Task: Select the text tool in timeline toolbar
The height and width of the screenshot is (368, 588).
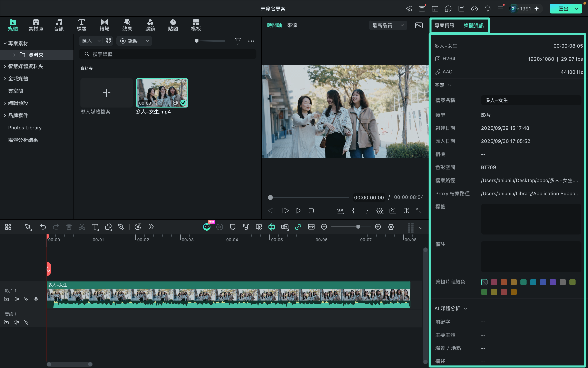Action: pyautogui.click(x=95, y=227)
